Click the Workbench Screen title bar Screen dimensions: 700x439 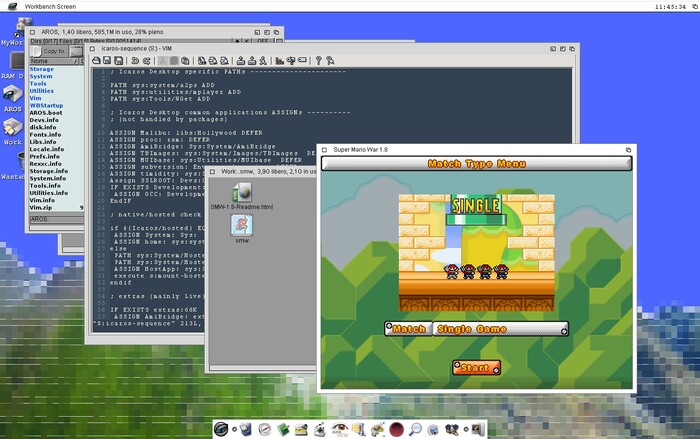click(350, 6)
